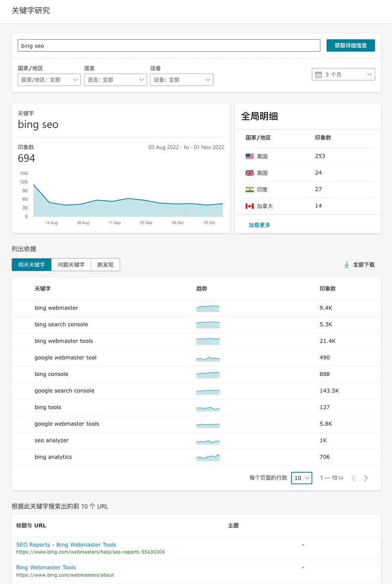Image resolution: width=392 pixels, height=584 pixels.
Task: Click trend sparkline for seo analyzer
Action: coord(208,441)
